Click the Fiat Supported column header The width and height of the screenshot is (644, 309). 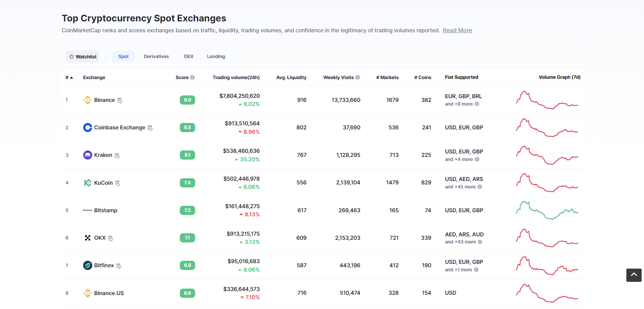pyautogui.click(x=462, y=77)
